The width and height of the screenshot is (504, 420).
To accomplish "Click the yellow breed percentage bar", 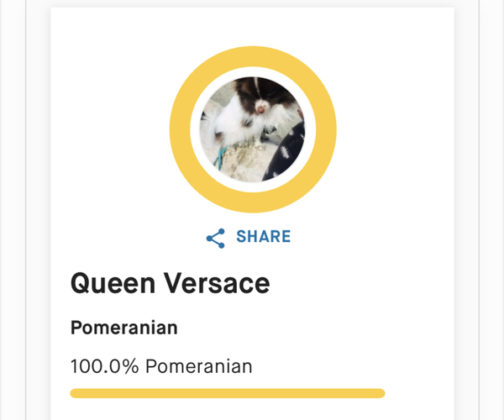I will point(228,393).
